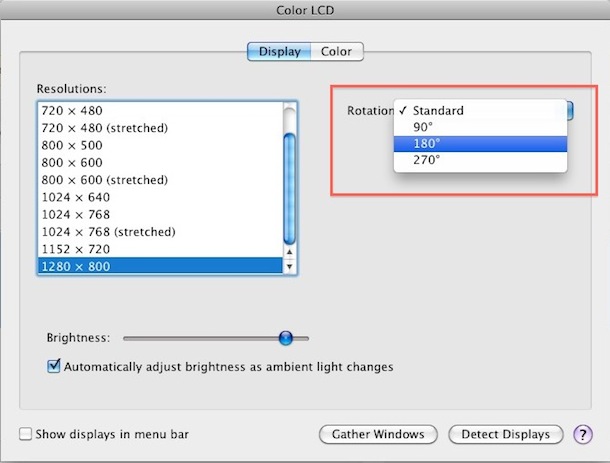Screen dimensions: 610x463
Task: Select 800 × 600 (stretched) resolution
Action: tap(161, 180)
